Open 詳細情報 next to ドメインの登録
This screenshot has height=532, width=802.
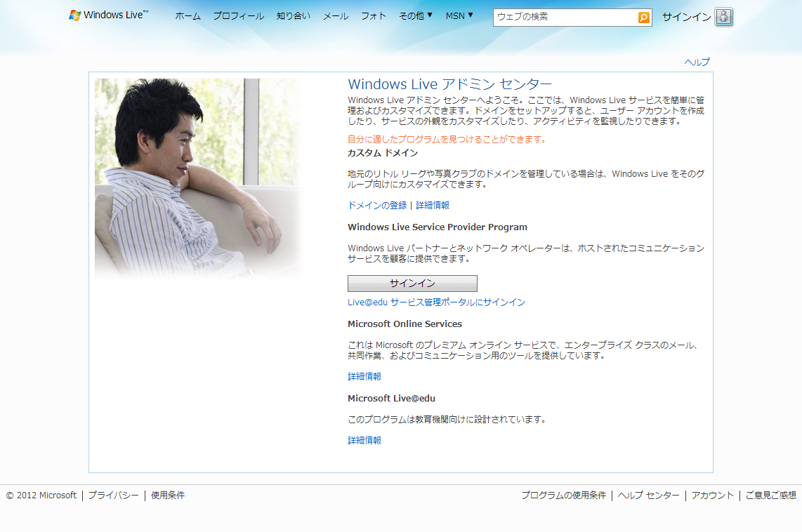tap(433, 205)
